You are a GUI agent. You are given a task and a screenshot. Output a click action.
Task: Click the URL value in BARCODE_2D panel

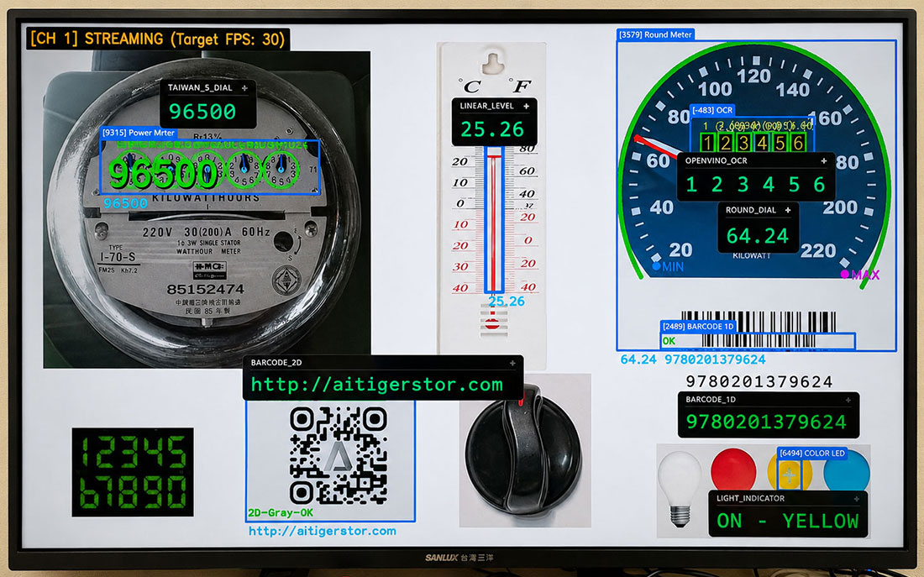click(x=377, y=385)
